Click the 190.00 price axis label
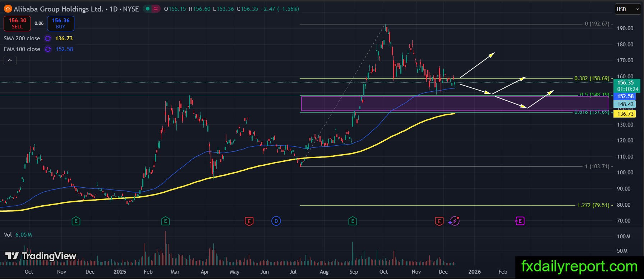Screen dimensions: 644x279 pyautogui.click(x=625, y=28)
